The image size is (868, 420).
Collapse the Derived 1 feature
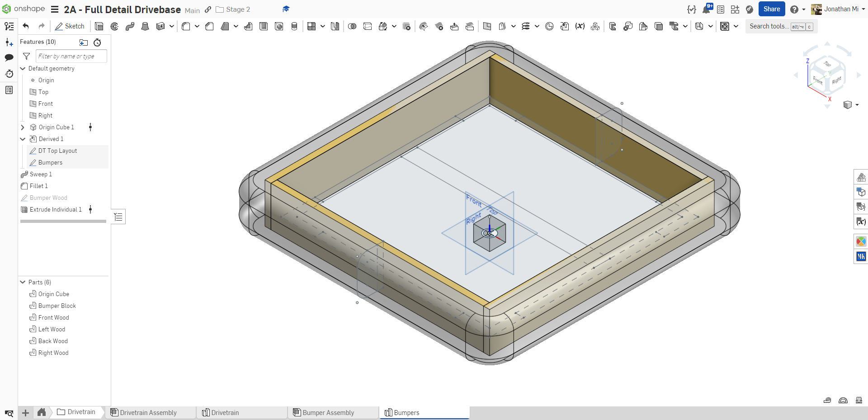[23, 139]
